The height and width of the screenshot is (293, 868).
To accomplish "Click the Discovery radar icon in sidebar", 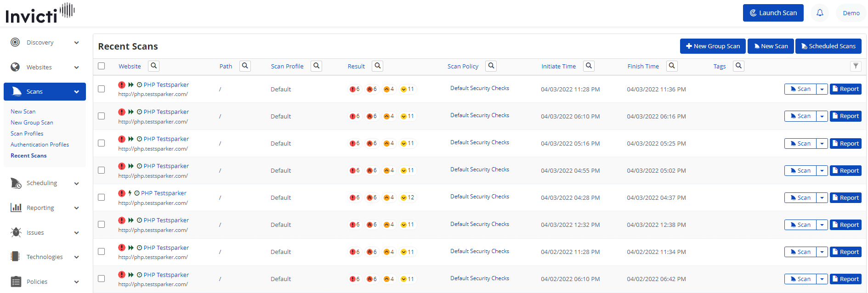I will (15, 42).
